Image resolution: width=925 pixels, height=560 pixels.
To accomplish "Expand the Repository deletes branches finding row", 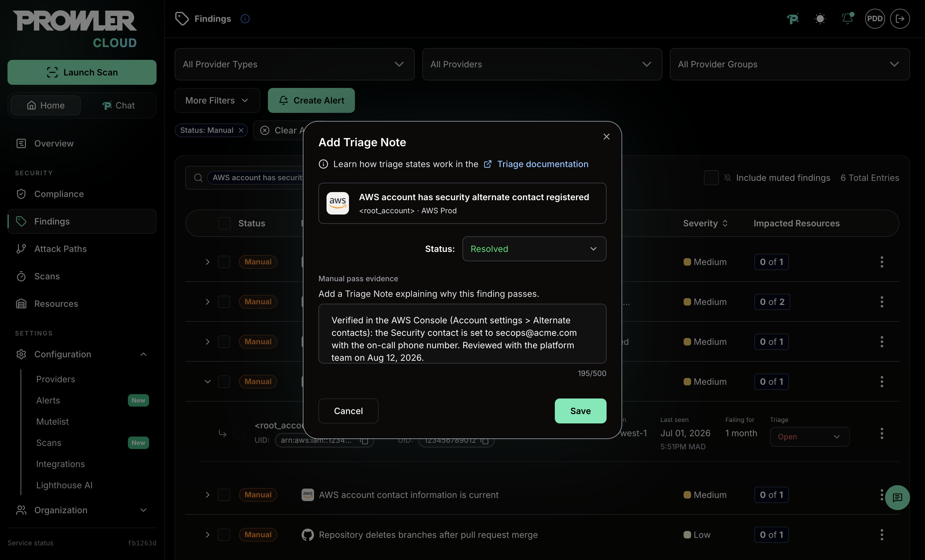I will 207,535.
